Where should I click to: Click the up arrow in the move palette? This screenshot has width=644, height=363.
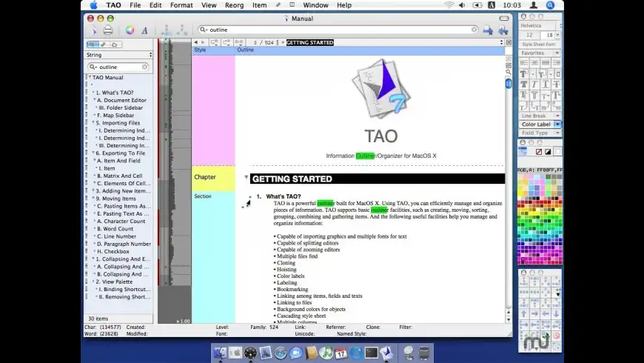pos(524,313)
